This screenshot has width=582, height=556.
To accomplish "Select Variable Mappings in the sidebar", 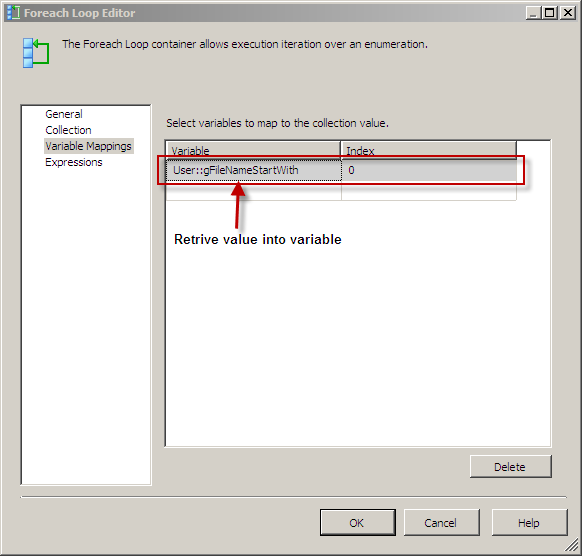I will coord(88,146).
